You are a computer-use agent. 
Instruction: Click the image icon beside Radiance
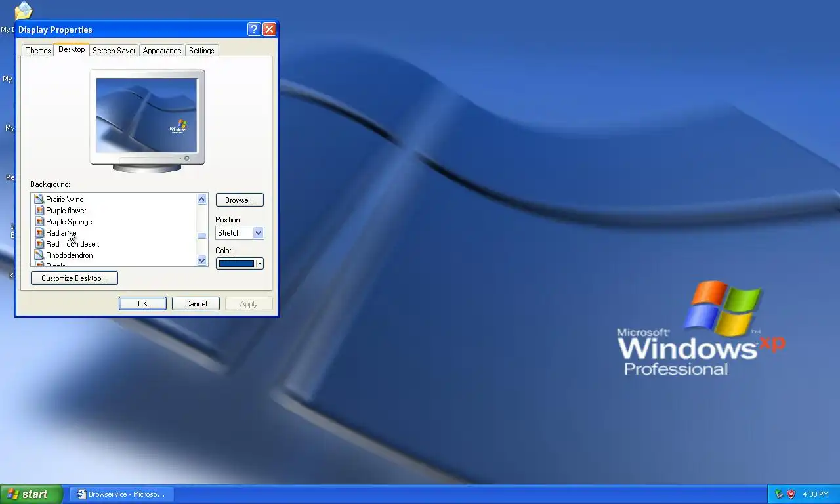coord(39,232)
